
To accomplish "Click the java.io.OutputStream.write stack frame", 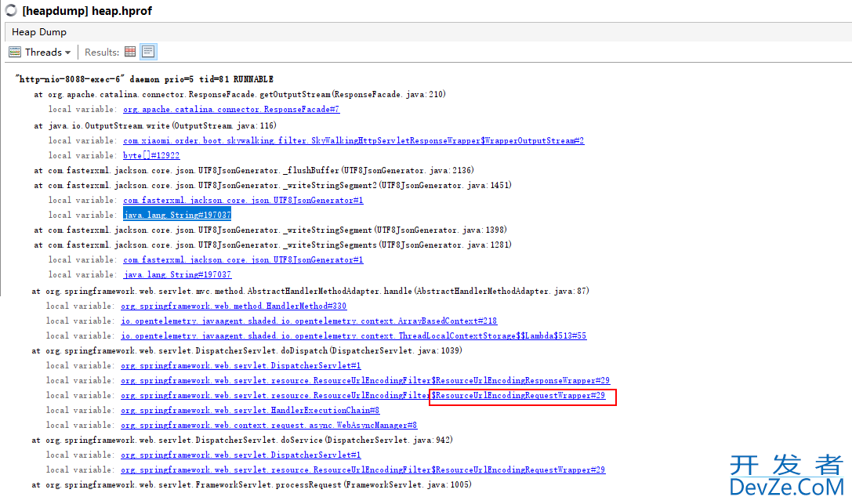I will point(155,126).
